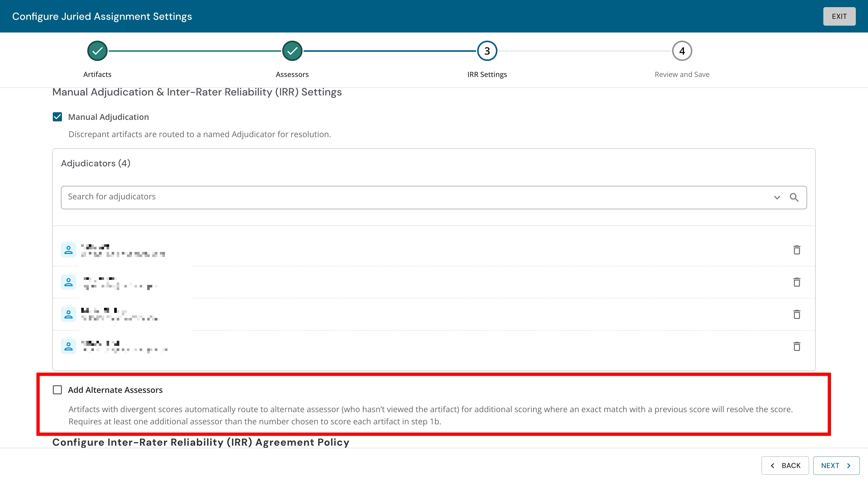Click trash icon for third adjudicator
The height and width of the screenshot is (483, 868).
tap(797, 314)
